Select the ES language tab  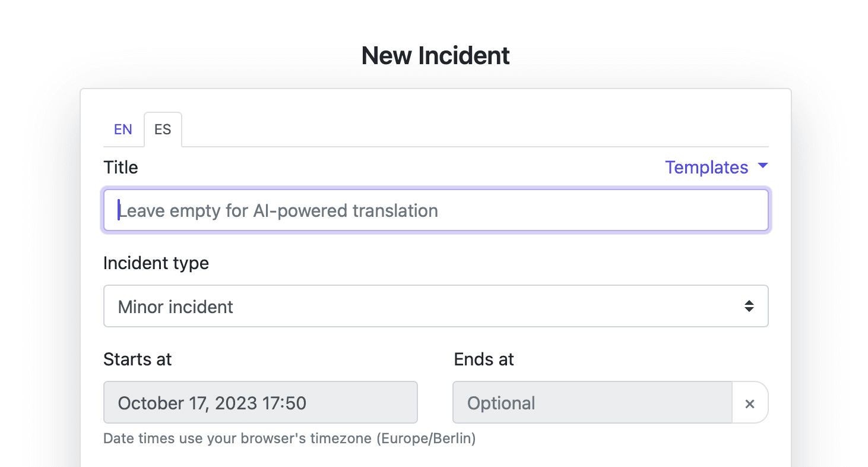point(163,129)
